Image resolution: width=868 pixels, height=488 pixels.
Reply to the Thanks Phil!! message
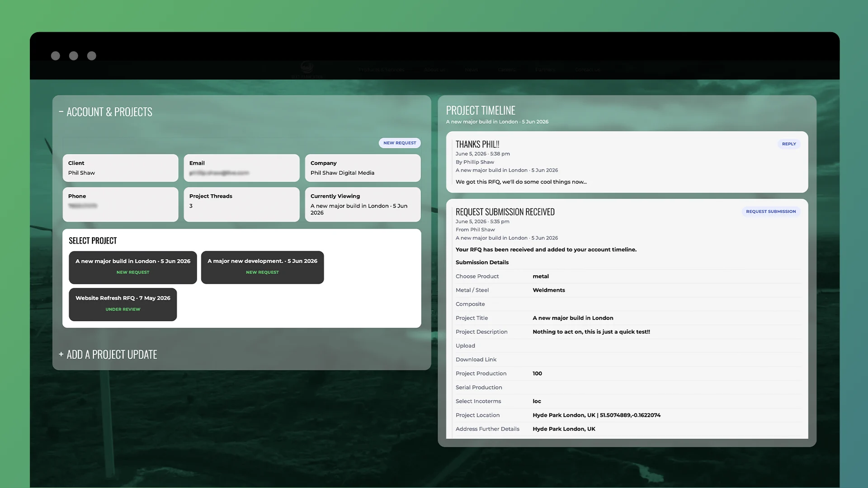coord(789,144)
